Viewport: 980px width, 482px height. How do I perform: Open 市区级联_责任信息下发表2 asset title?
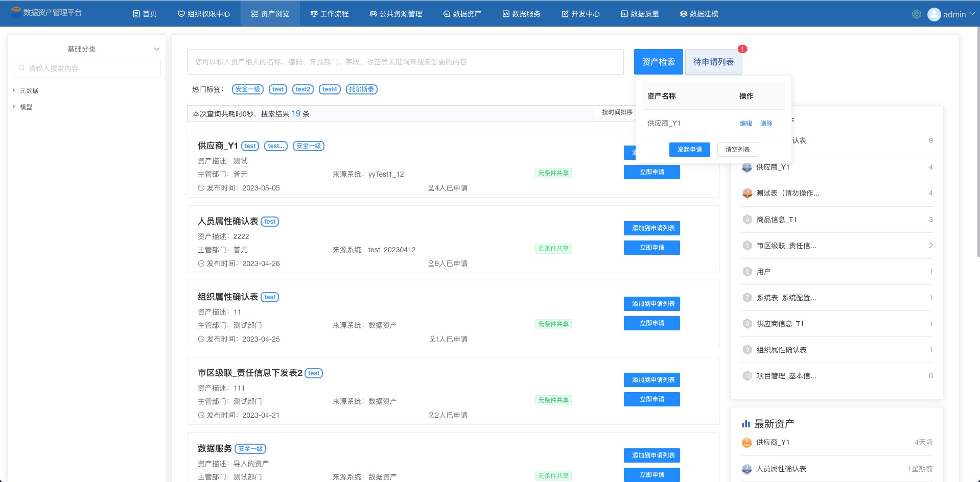pyautogui.click(x=250, y=373)
